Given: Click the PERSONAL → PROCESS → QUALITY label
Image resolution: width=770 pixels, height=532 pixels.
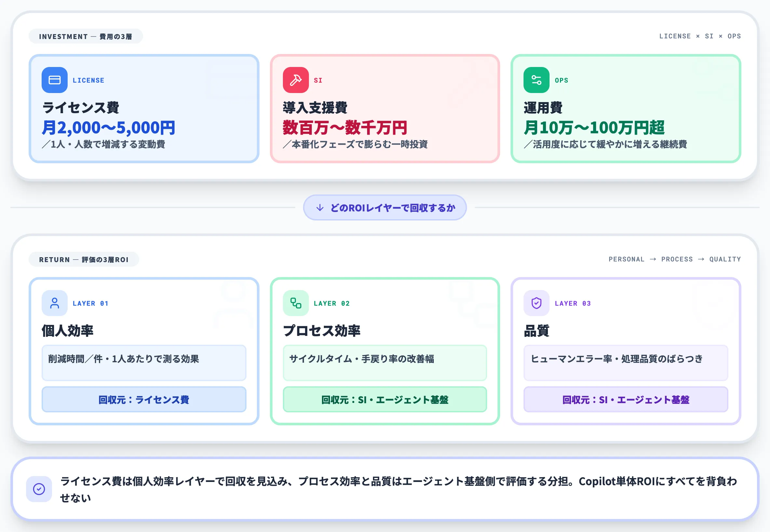Looking at the screenshot, I should (675, 259).
